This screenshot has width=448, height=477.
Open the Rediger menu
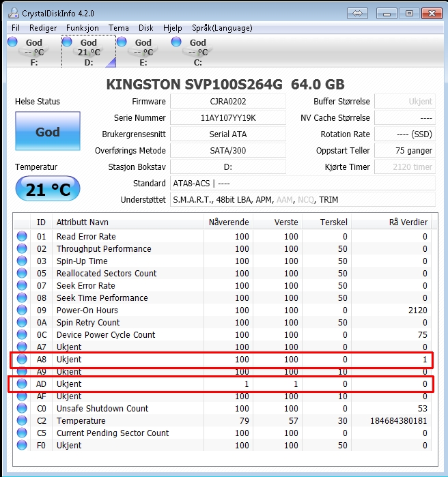tap(43, 28)
